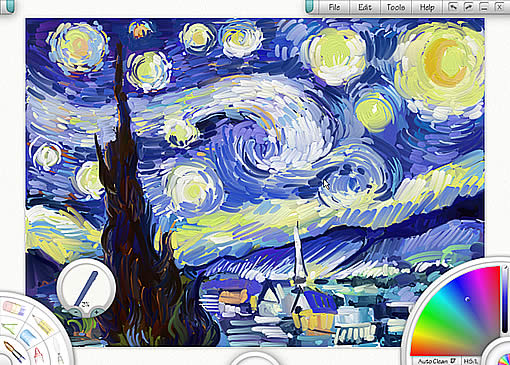This screenshot has height=365, width=510.
Task: Decrease brush size with minus button
Action: coord(76,312)
